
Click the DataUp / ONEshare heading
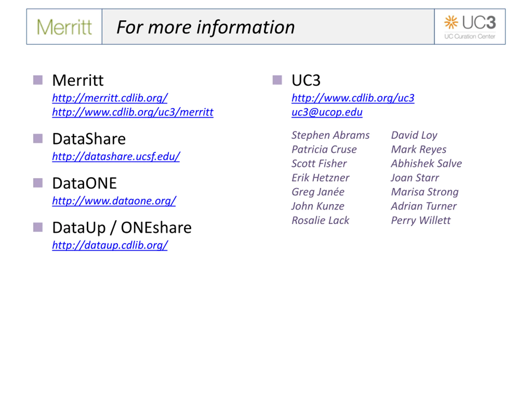pos(122,228)
